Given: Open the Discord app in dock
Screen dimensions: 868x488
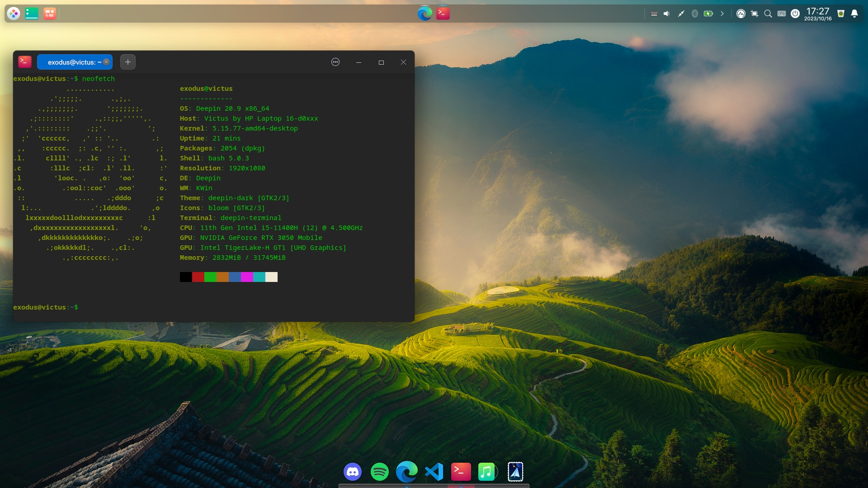Looking at the screenshot, I should pyautogui.click(x=353, y=472).
